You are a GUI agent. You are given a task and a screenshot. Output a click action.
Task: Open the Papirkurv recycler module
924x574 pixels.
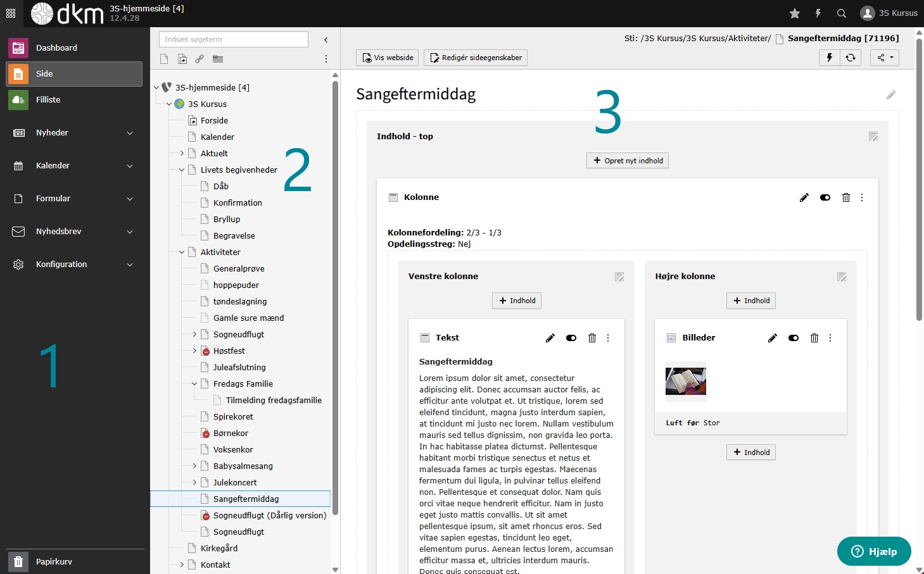pyautogui.click(x=74, y=561)
